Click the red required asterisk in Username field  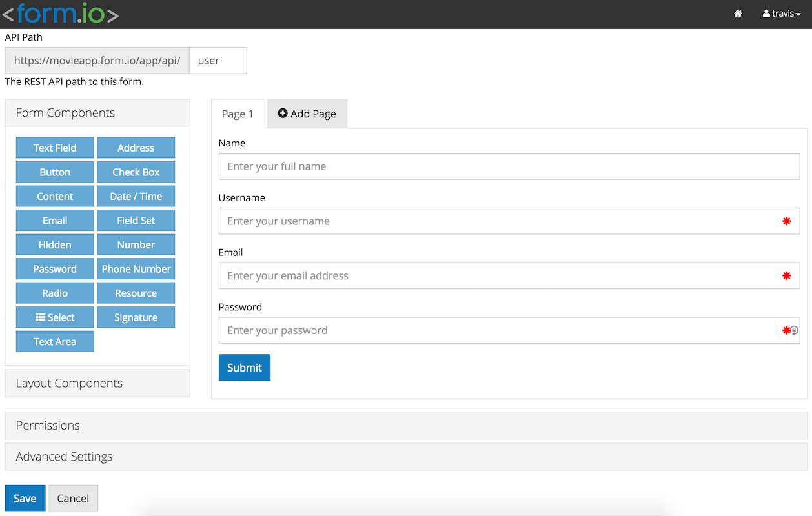point(787,221)
